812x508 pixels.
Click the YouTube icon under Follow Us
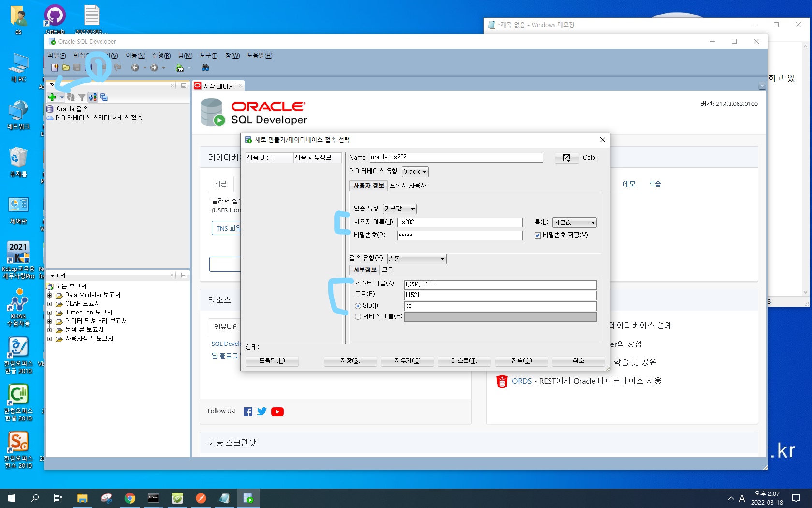[x=277, y=412]
